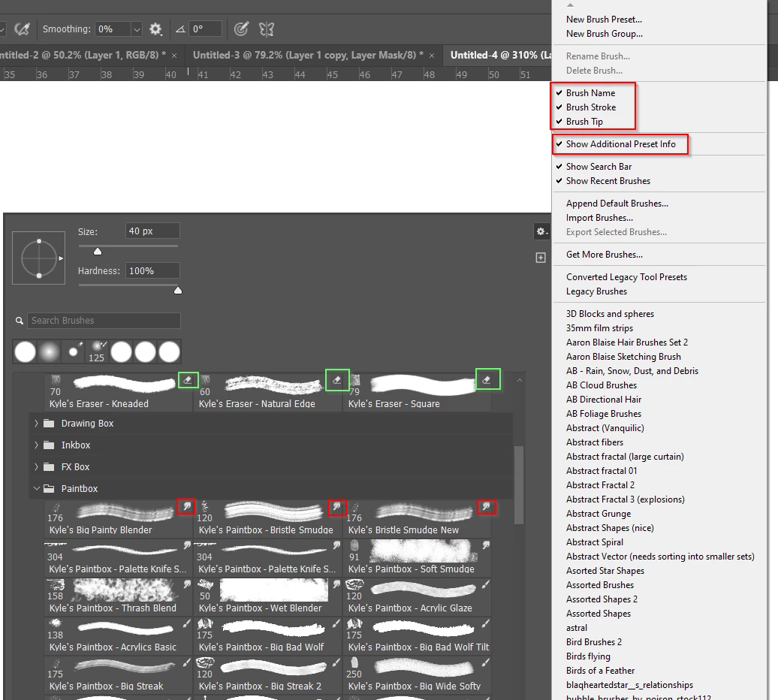Click the brush list scrollbar thumb
This screenshot has height=700, width=778.
pos(519,485)
